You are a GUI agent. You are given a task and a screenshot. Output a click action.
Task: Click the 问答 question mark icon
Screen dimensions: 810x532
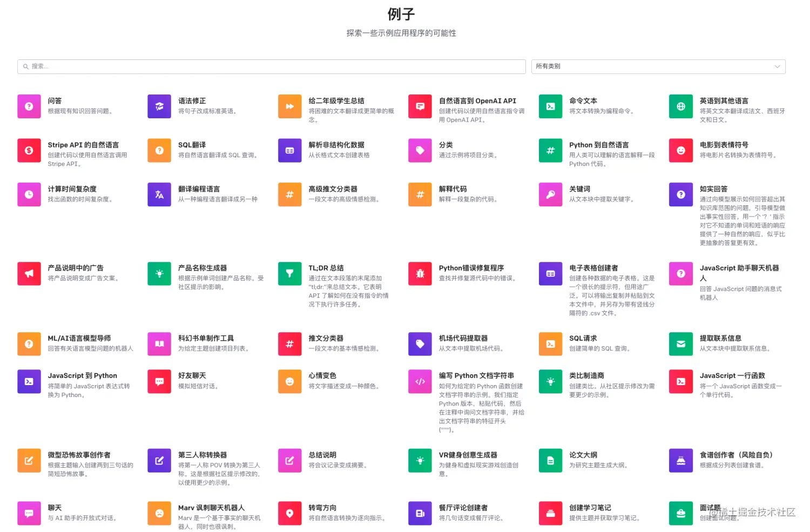29,106
